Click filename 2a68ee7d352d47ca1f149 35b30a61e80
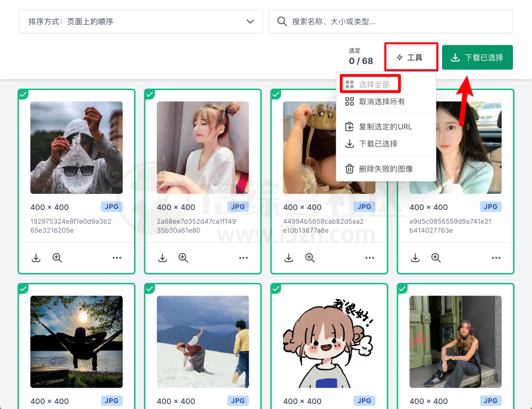The width and height of the screenshot is (532, 409). click(x=197, y=226)
